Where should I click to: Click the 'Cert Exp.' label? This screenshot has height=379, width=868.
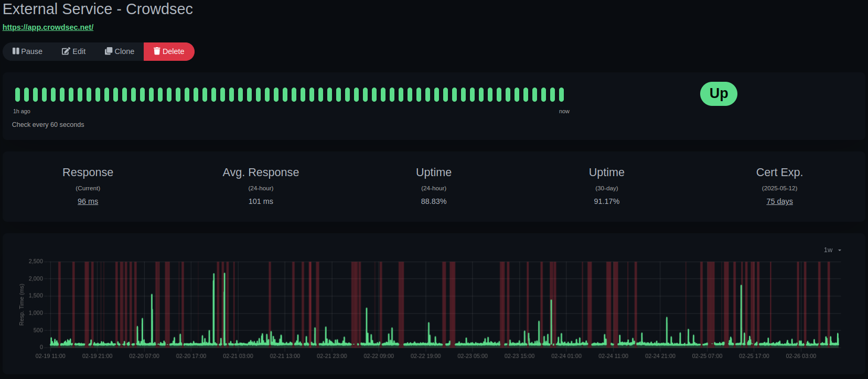coord(779,172)
